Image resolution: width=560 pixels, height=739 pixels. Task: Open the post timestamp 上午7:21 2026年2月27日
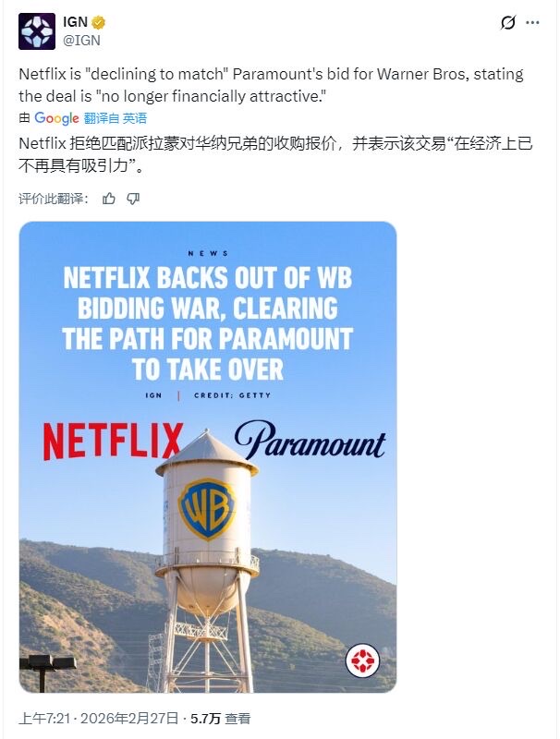(x=99, y=719)
